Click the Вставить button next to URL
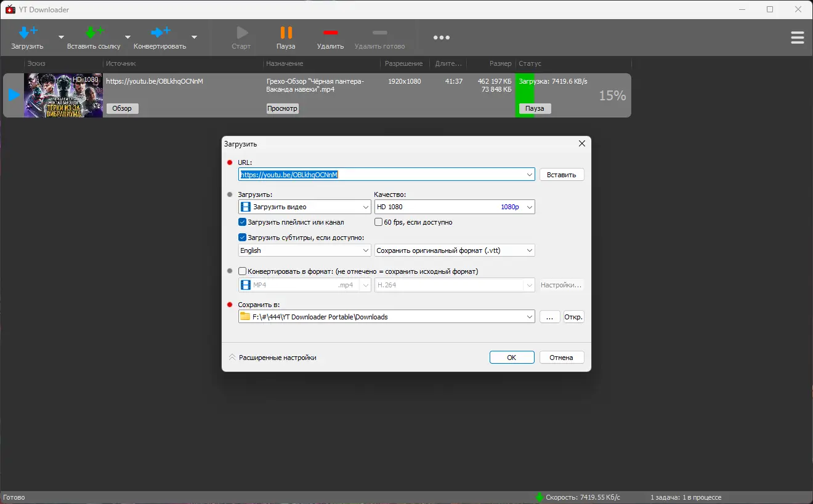Viewport: 813px width, 504px height. 562,175
